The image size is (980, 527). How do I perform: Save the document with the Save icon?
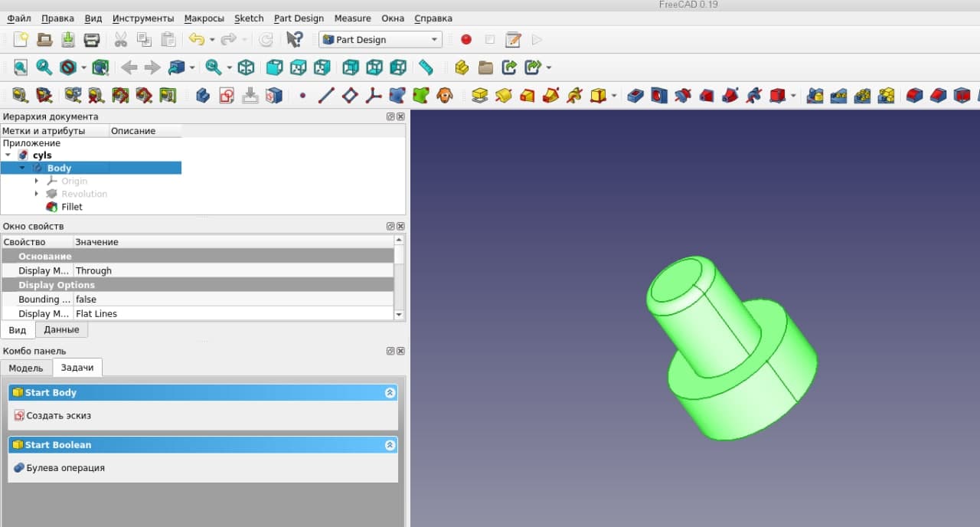68,39
